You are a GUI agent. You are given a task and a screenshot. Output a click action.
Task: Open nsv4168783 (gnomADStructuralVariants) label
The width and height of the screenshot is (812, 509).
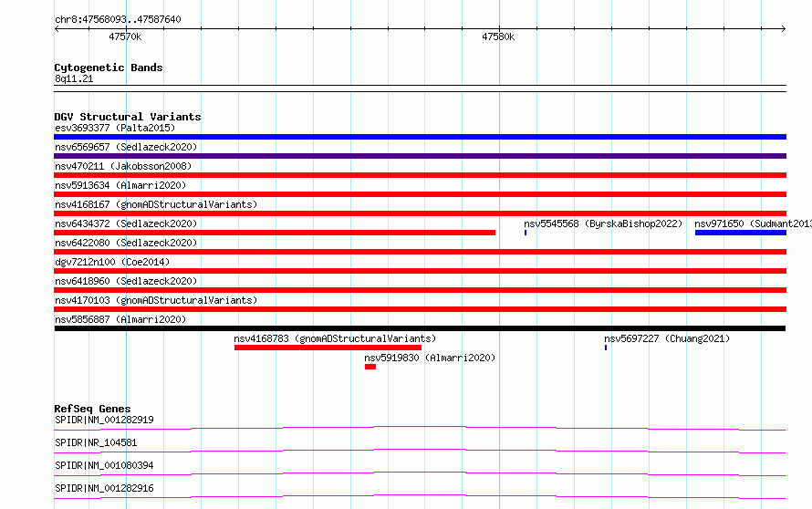(x=335, y=338)
